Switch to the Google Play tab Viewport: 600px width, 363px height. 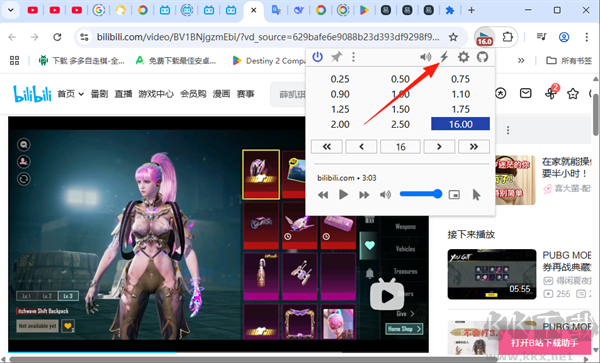364,10
